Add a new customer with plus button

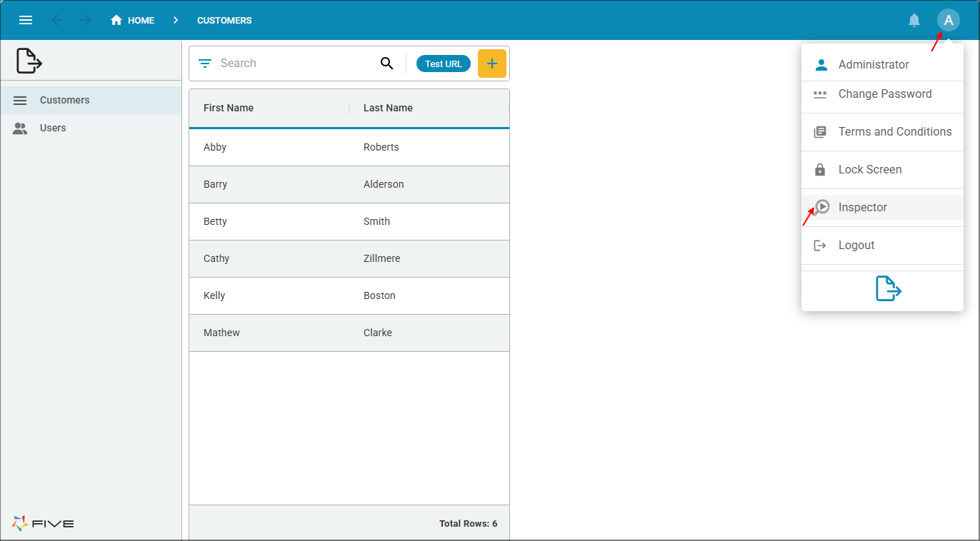(491, 64)
